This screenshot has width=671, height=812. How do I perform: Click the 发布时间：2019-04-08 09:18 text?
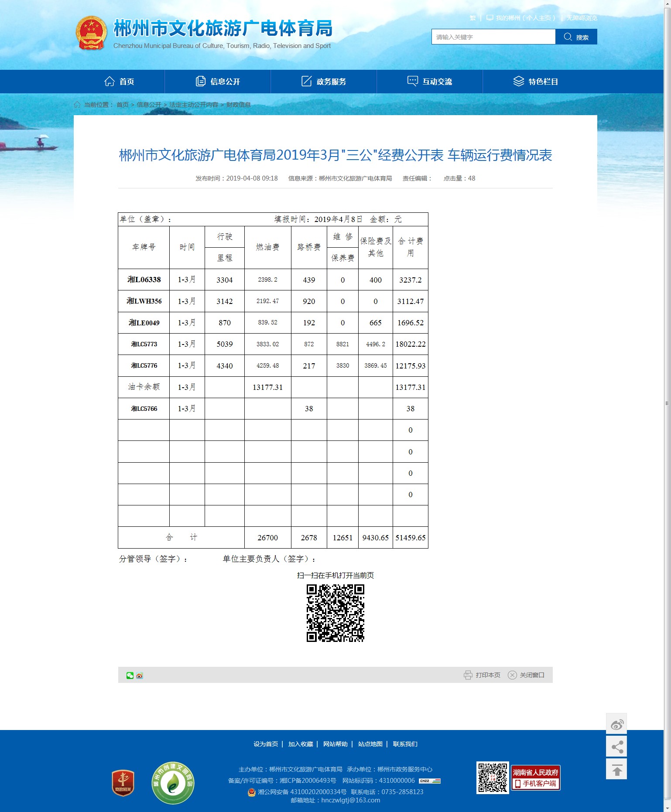pos(236,178)
